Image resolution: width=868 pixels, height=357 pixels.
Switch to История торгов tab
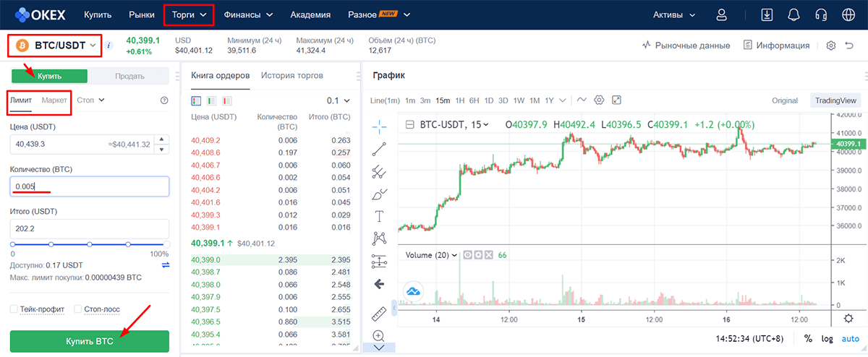292,75
